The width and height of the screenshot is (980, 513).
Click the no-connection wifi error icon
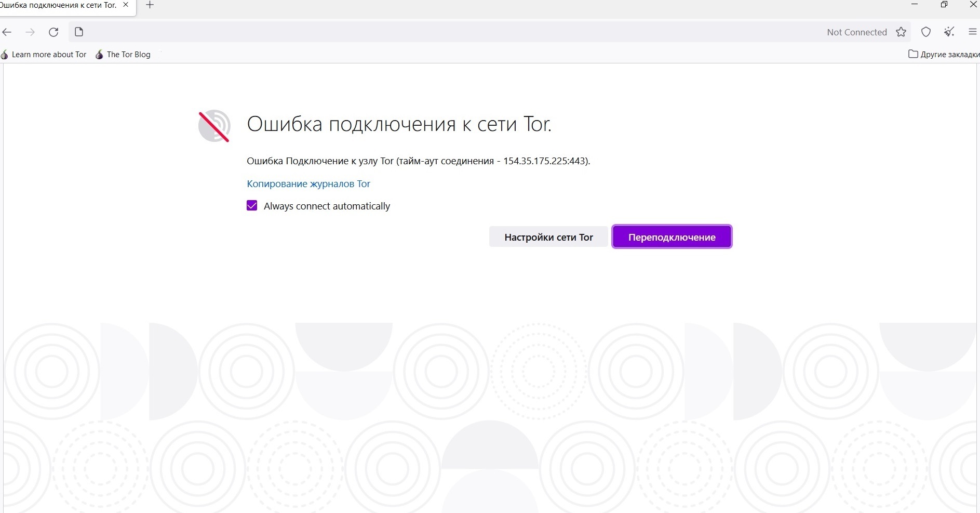click(213, 126)
